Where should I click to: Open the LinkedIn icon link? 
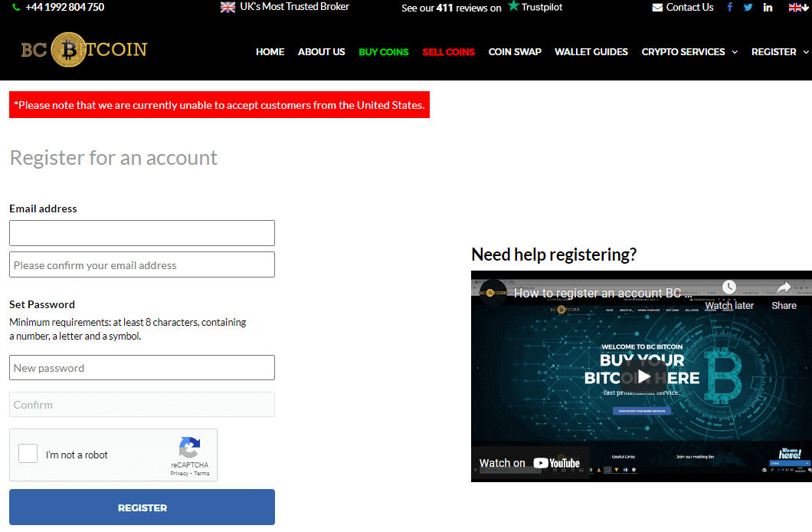(768, 7)
